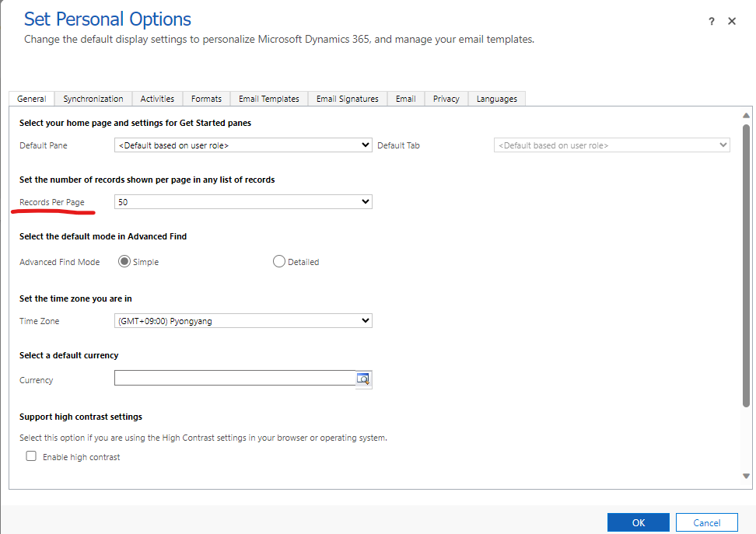The height and width of the screenshot is (534, 756).
Task: Enable high contrast checkbox
Action: (x=31, y=456)
